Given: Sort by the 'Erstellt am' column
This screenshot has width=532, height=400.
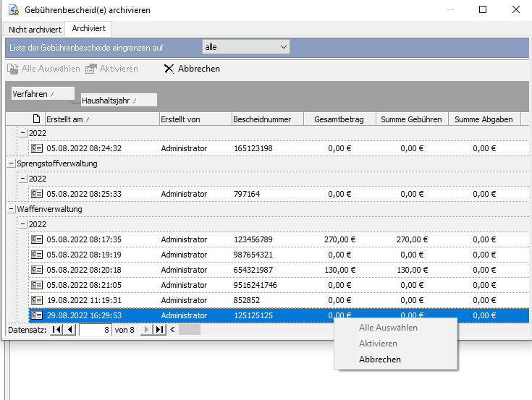Looking at the screenshot, I should point(101,119).
